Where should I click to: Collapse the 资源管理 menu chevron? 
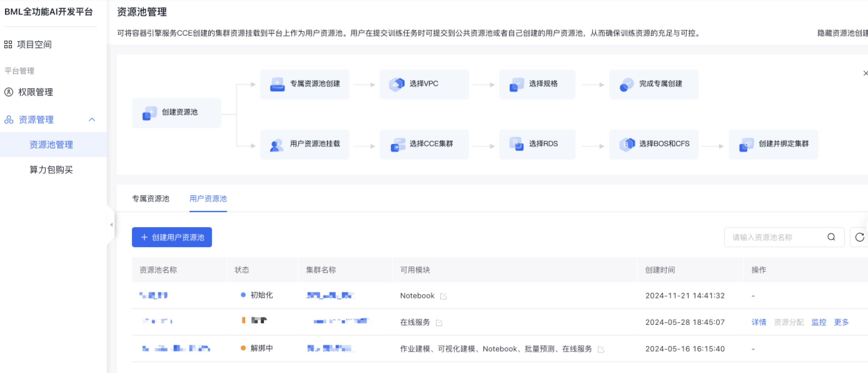[x=92, y=120]
